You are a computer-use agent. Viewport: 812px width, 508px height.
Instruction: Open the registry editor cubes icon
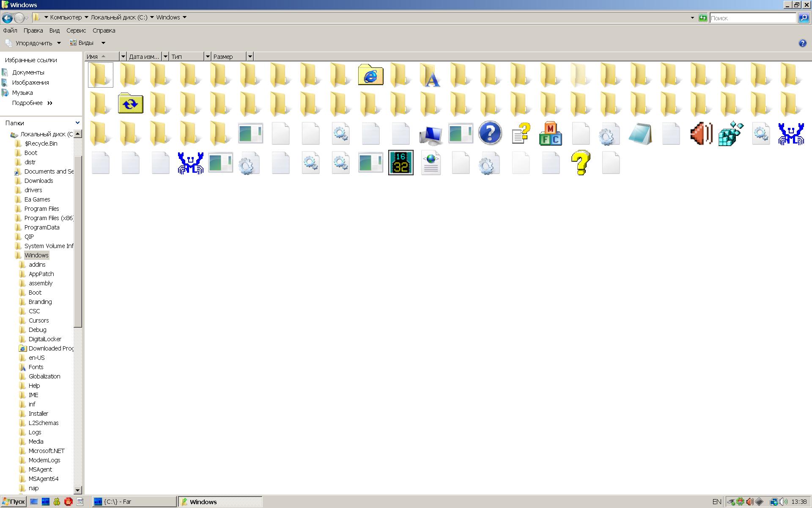[x=731, y=134]
